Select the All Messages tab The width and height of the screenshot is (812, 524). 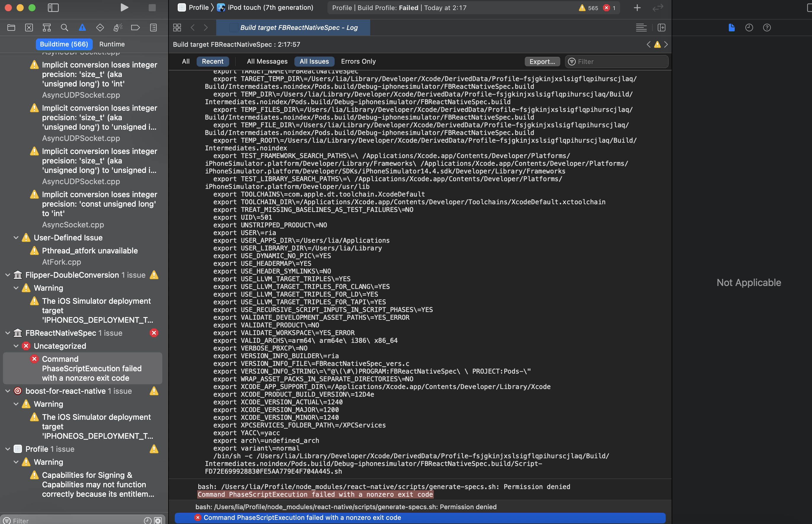(x=267, y=61)
